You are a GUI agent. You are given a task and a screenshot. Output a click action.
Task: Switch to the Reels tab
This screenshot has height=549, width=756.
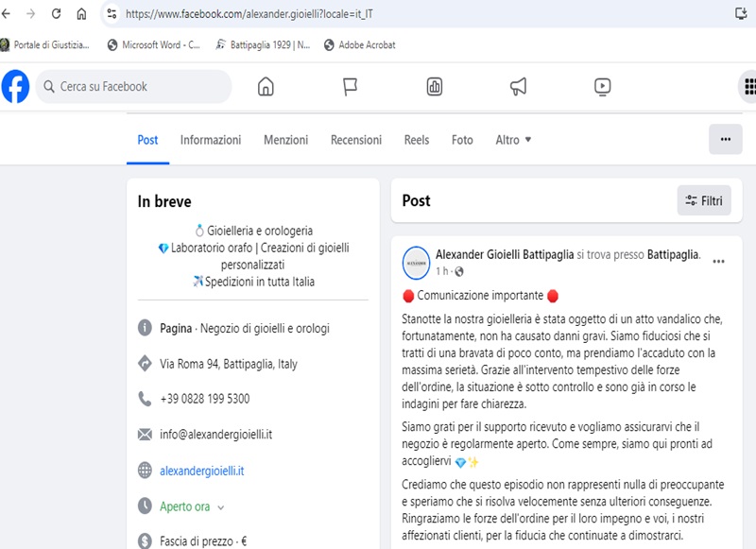coord(417,140)
